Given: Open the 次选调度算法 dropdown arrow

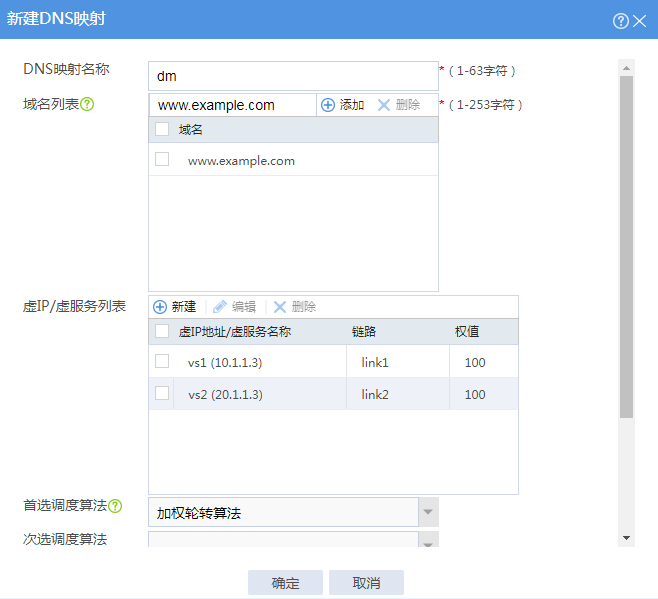Looking at the screenshot, I should pos(428,539).
